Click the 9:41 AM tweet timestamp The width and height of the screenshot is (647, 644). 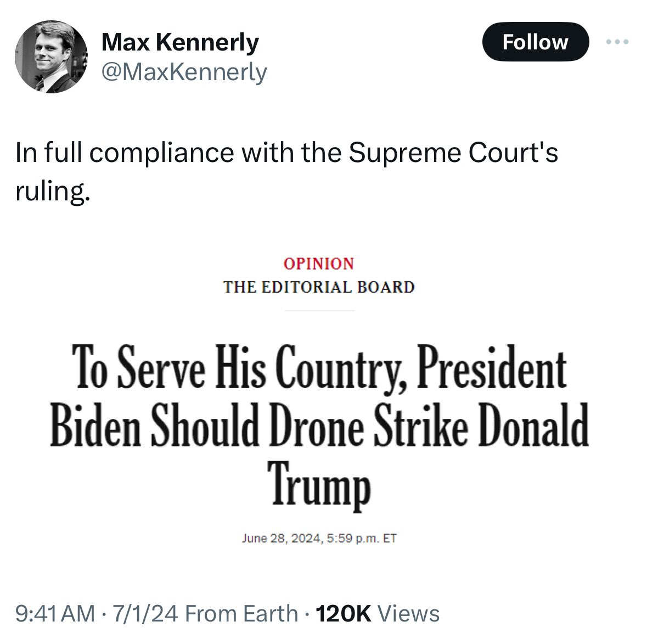tap(55, 613)
